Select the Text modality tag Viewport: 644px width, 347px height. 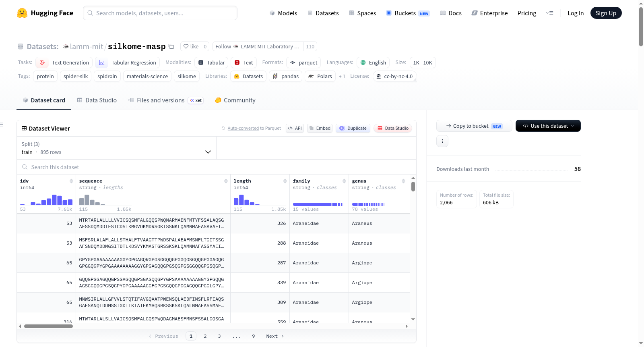(244, 62)
